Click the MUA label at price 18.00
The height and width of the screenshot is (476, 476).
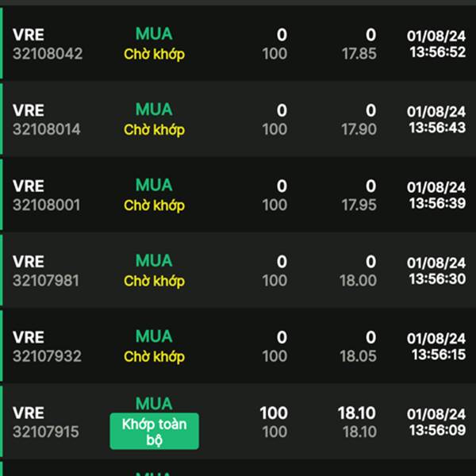coord(154,260)
